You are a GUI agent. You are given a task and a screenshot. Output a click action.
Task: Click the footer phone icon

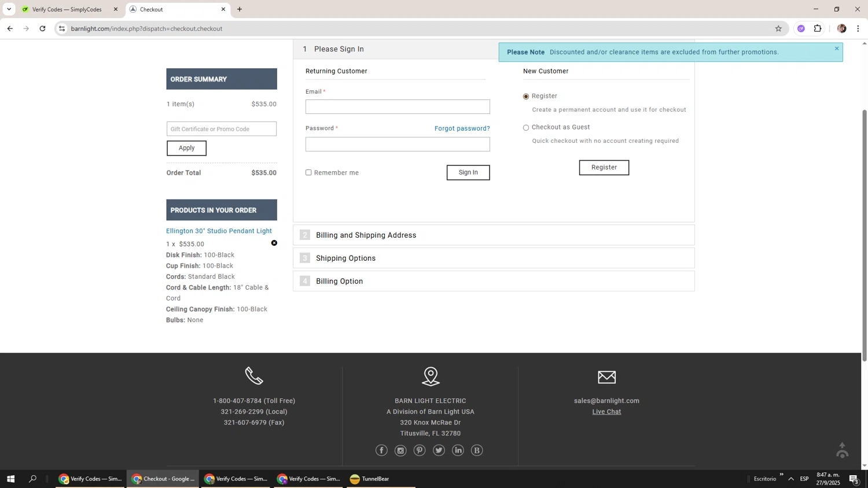pos(254,376)
